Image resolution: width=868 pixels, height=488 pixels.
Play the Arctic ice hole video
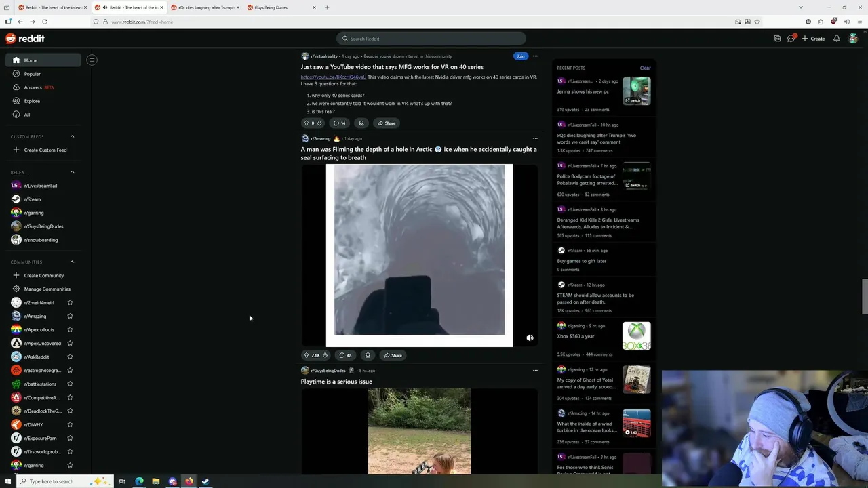[419, 255]
